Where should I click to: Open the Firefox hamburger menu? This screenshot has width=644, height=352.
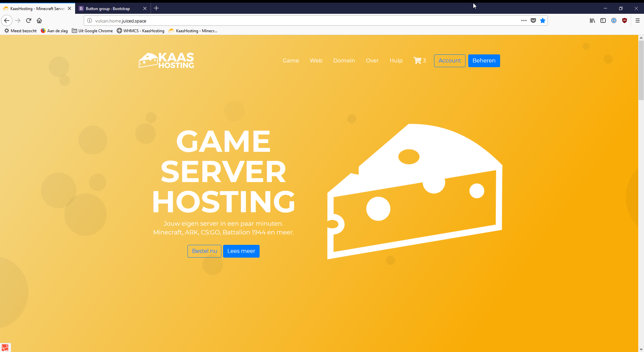[638, 20]
